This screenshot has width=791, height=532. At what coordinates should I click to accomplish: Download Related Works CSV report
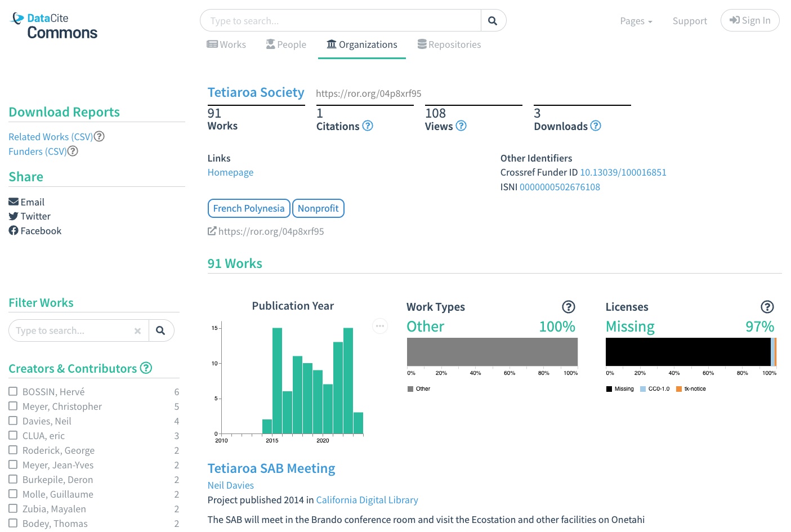(x=50, y=137)
